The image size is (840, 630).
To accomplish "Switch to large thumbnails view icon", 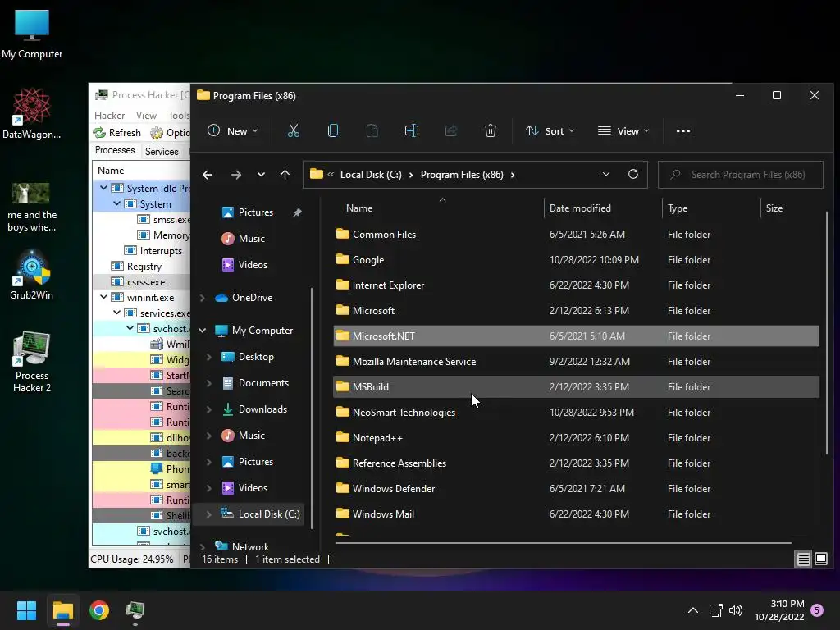I will 820,559.
